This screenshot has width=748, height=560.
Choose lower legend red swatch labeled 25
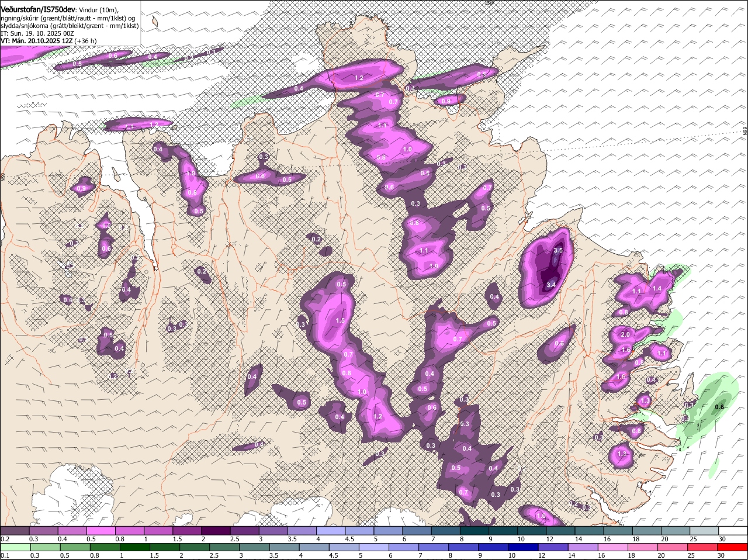703,548
